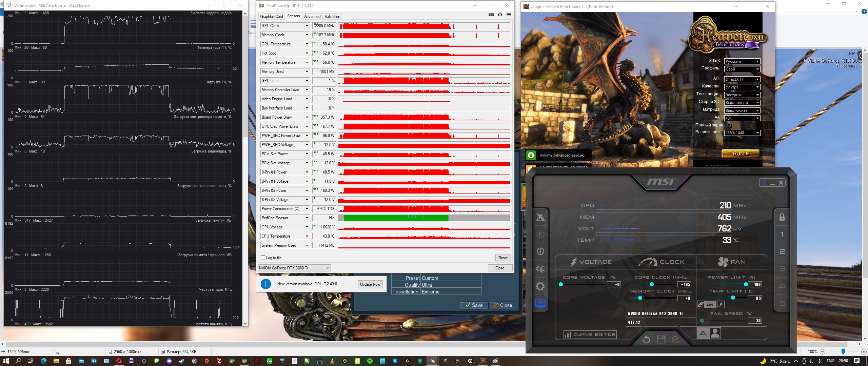868x366 pixels.
Task: Enable Log to file checkbox
Action: (x=263, y=258)
